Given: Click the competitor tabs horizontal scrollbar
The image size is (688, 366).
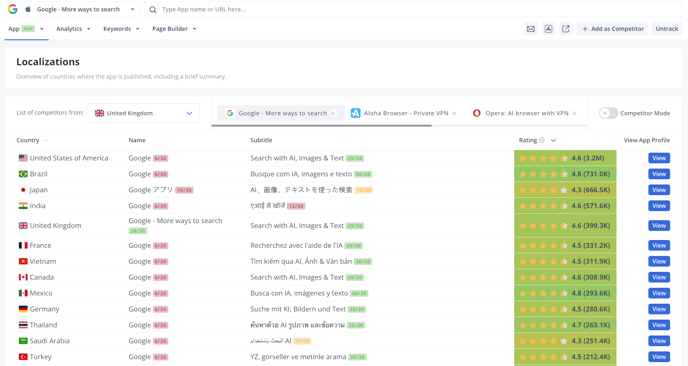Looking at the screenshot, I should [322, 126].
